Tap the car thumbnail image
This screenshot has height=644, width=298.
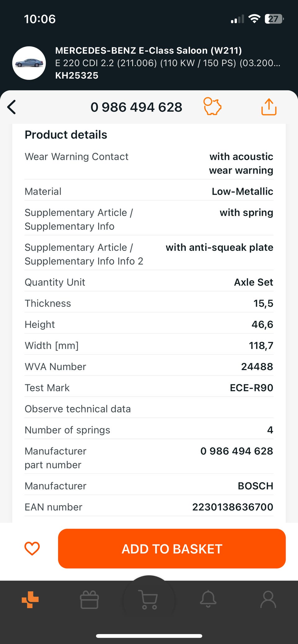click(x=29, y=63)
